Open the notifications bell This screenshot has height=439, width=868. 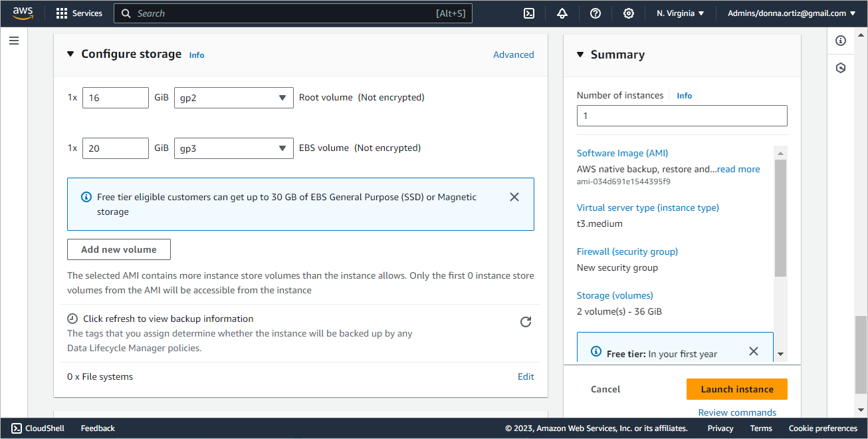[562, 13]
